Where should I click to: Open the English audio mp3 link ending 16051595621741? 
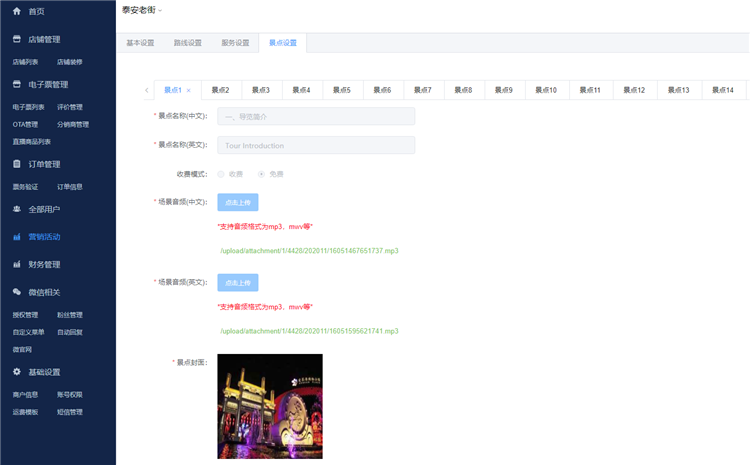click(x=309, y=331)
